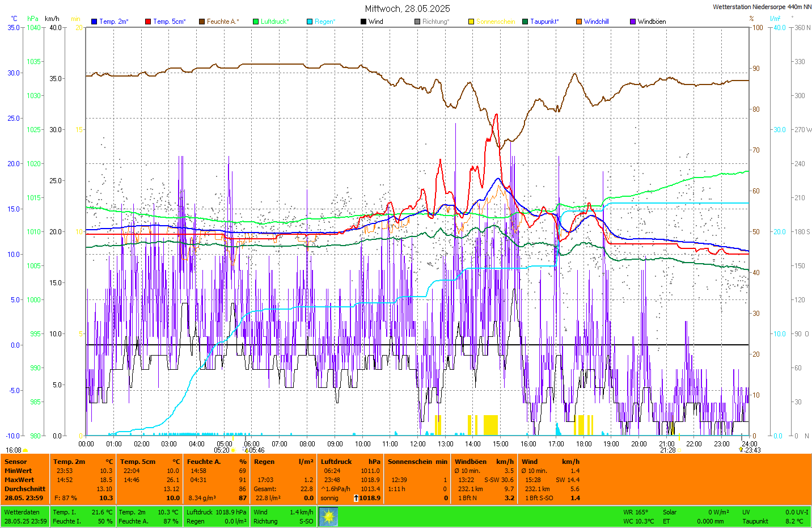The image size is (812, 528).
Task: Click the red Temp. 5cm legend square
Action: (148, 22)
